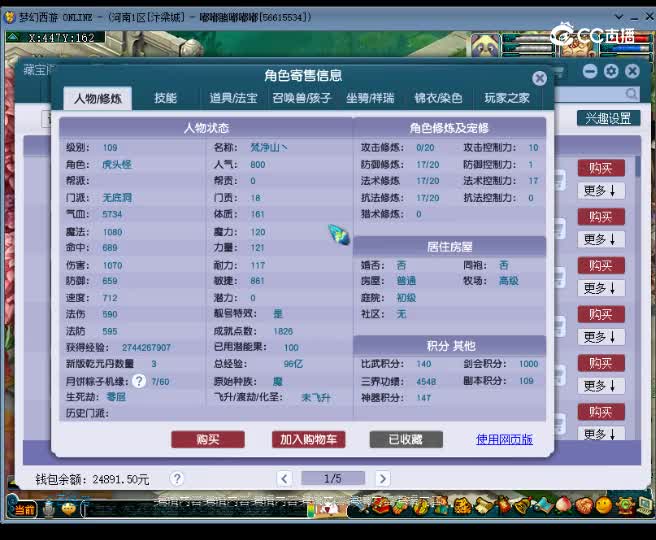Image resolution: width=656 pixels, height=540 pixels.
Task: Open the red treasure chest icon
Action: pos(381,505)
